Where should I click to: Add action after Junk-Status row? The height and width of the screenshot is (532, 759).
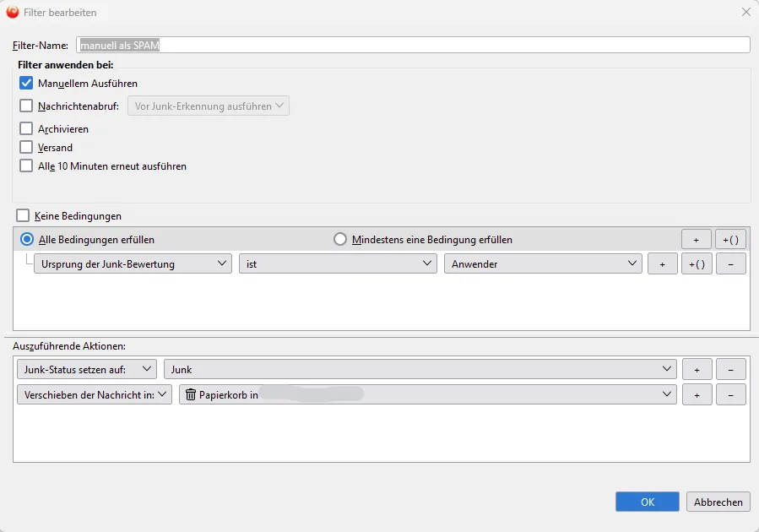pos(697,369)
